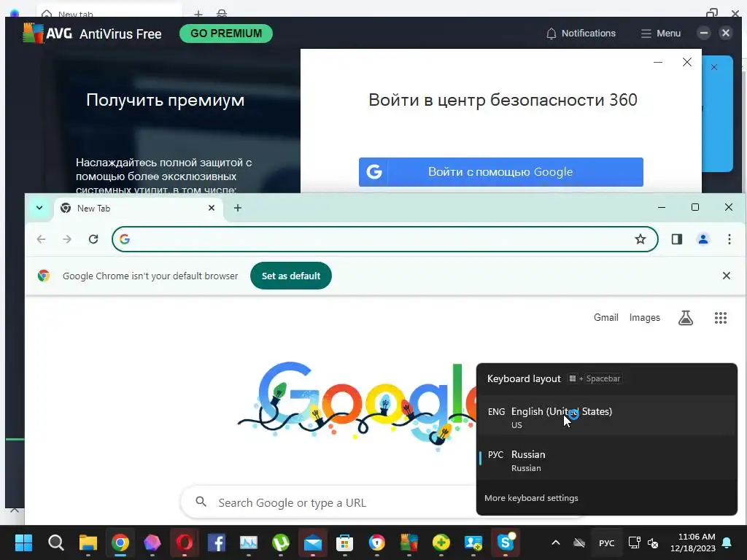Click the AVG AntiVirus Free logo
Viewport: 747px width, 560px height.
coord(92,34)
